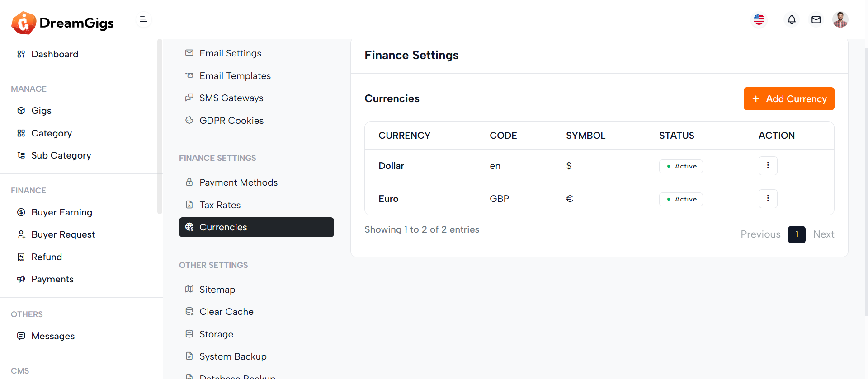Click the user profile avatar
The width and height of the screenshot is (868, 379).
pos(840,19)
